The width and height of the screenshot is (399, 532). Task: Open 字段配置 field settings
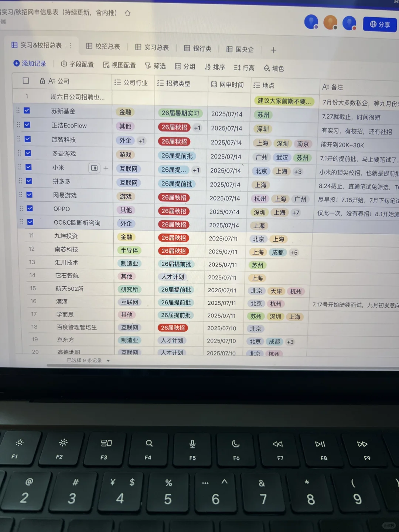tap(77, 64)
